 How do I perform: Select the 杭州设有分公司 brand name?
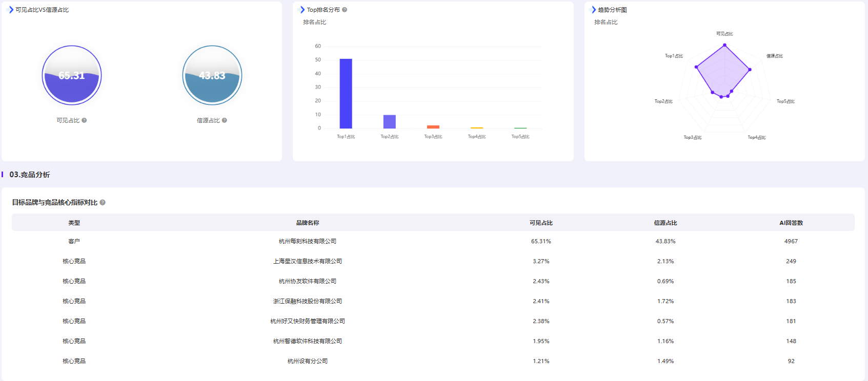click(308, 361)
